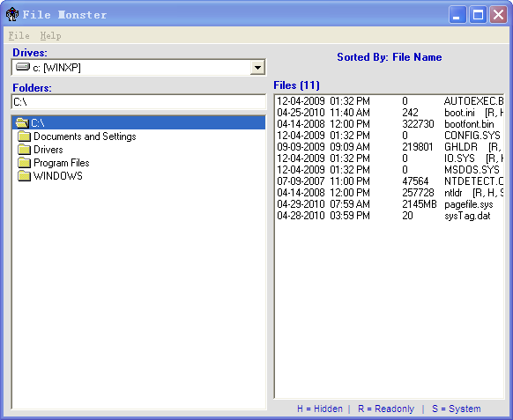This screenshot has height=420, width=513.
Task: Expand the Drives dropdown arrow
Action: pos(257,68)
